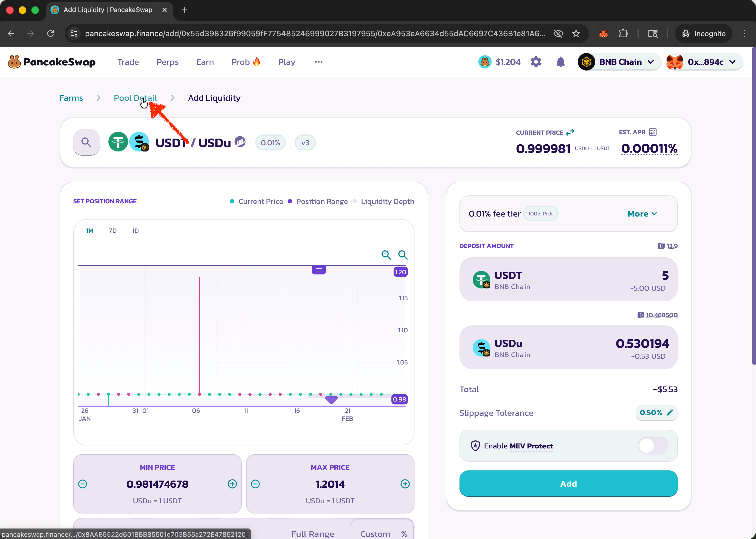Go to Farms breadcrumb link
Viewport: 756px width, 539px height.
[x=71, y=98]
